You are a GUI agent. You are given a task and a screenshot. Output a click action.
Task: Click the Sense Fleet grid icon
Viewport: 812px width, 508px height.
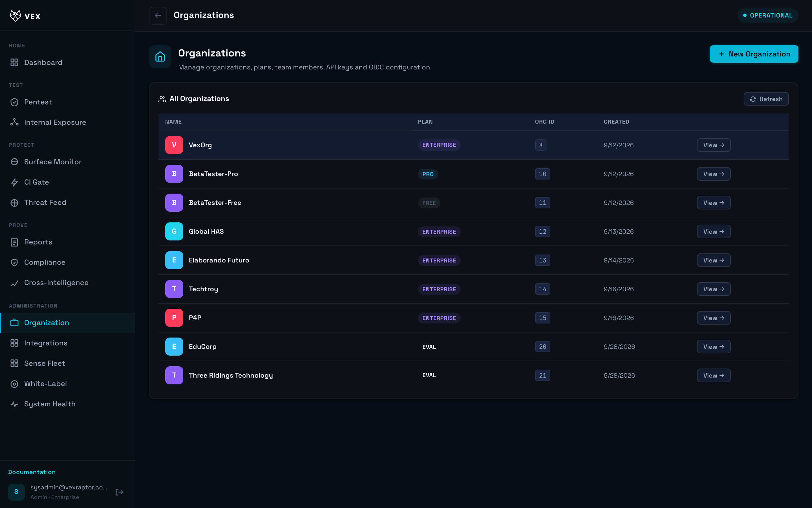point(14,364)
